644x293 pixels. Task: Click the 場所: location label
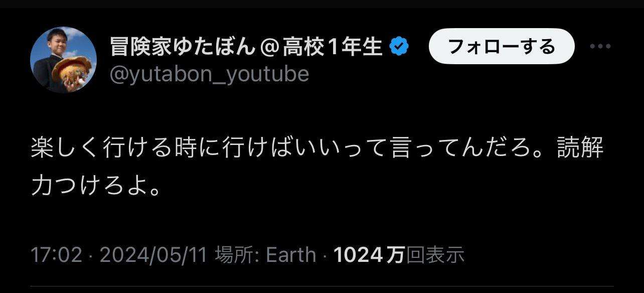pos(238,255)
